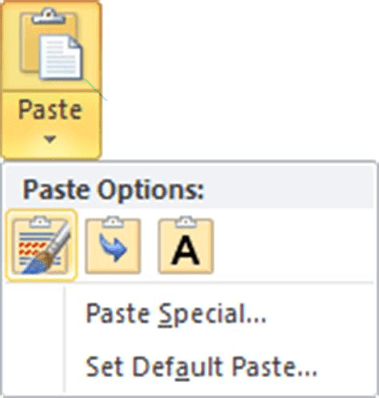
Task: Toggle the Paste split-button lower half
Action: click(x=51, y=125)
